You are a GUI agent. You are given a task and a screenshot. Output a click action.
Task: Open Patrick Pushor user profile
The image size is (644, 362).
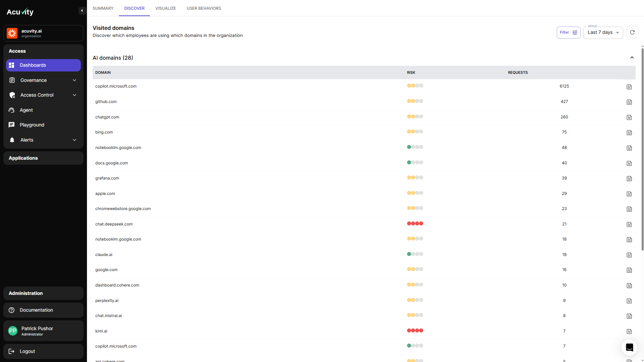tap(43, 331)
